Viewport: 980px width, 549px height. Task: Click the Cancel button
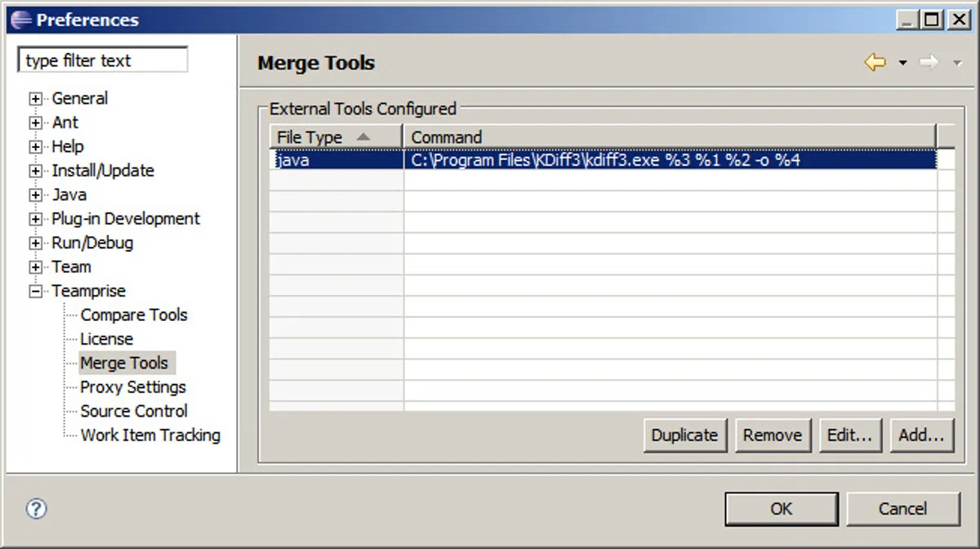point(902,509)
